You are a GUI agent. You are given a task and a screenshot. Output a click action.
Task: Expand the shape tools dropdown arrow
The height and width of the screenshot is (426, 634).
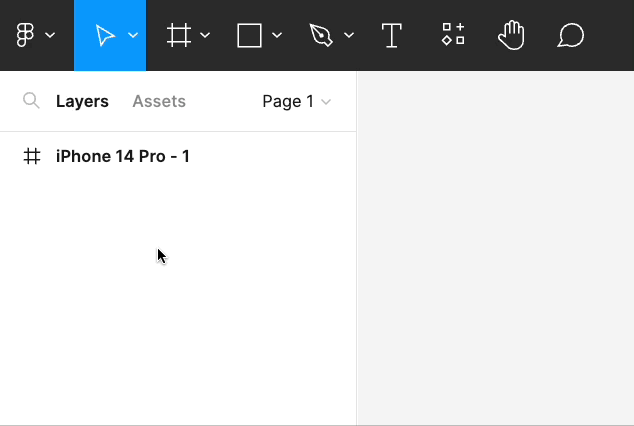277,36
